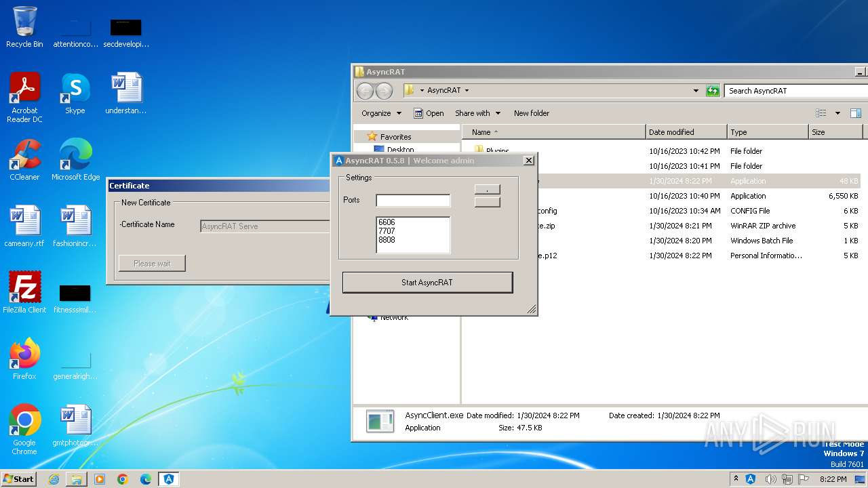The image size is (868, 488).
Task: Open Windows Media Player from taskbar
Action: (100, 479)
